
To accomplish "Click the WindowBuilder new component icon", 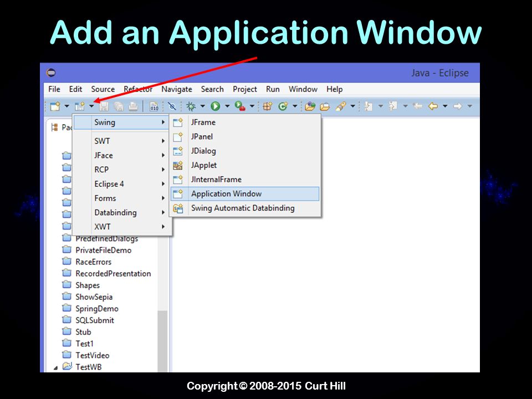I will (80, 106).
